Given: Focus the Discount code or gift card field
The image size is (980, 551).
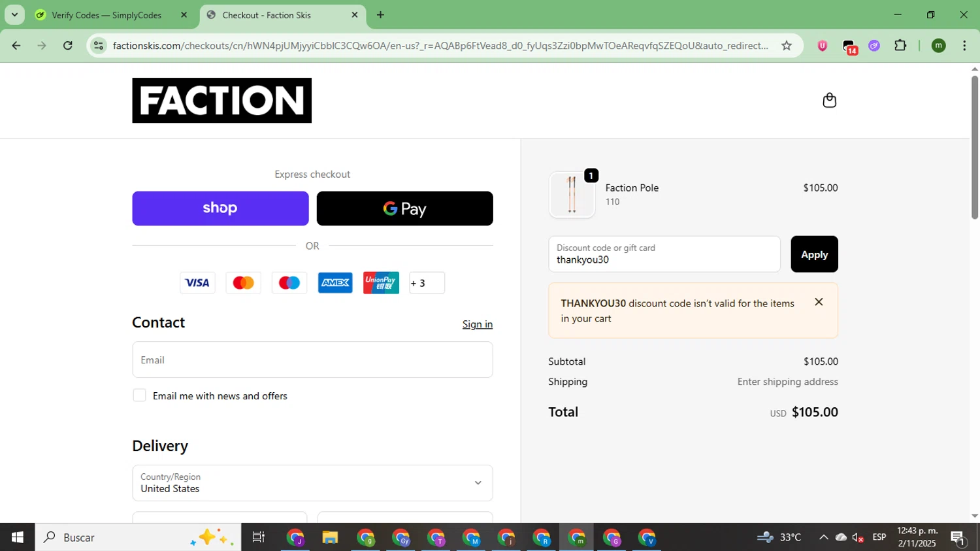Looking at the screenshot, I should point(664,254).
